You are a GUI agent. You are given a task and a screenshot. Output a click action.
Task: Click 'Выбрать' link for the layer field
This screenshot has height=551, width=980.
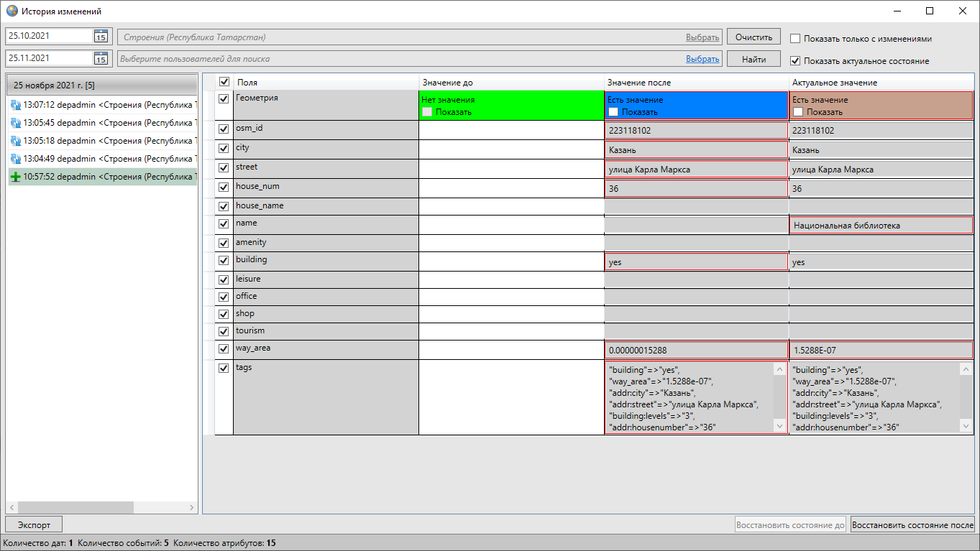(702, 37)
